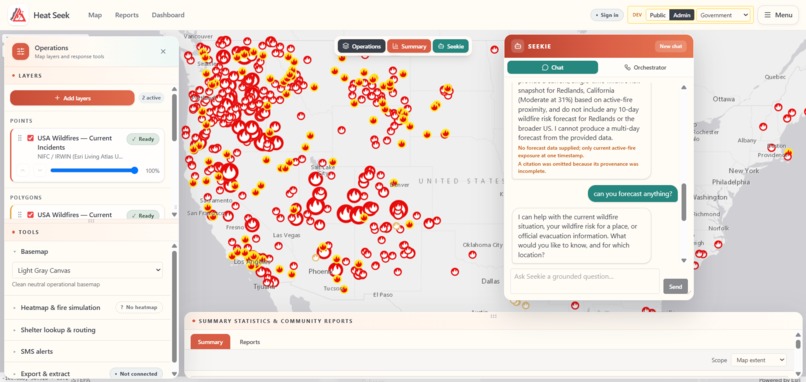Open the Government role dropdown
The height and width of the screenshot is (382, 806).
tap(723, 15)
